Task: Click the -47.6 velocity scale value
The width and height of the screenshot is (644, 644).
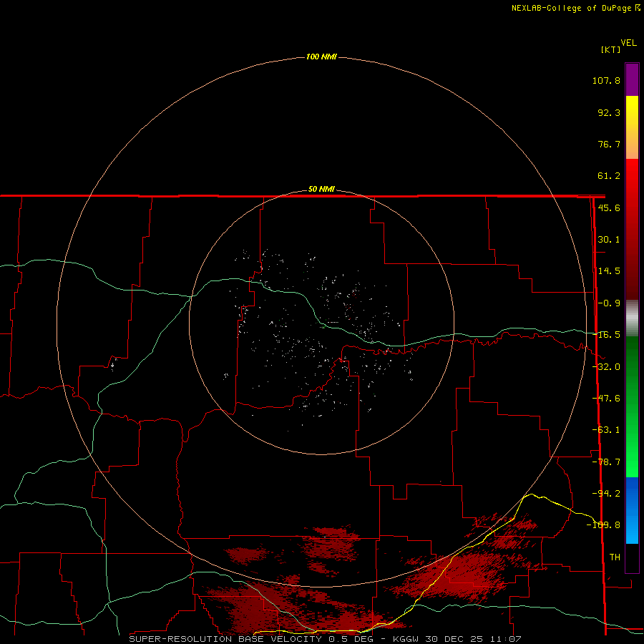Action: point(606,399)
